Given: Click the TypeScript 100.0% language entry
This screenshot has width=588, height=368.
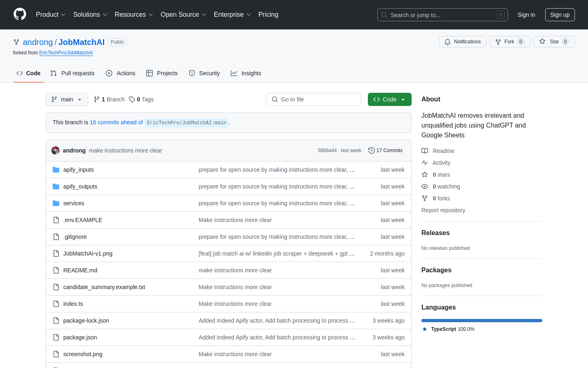Looking at the screenshot, I should pos(449,329).
